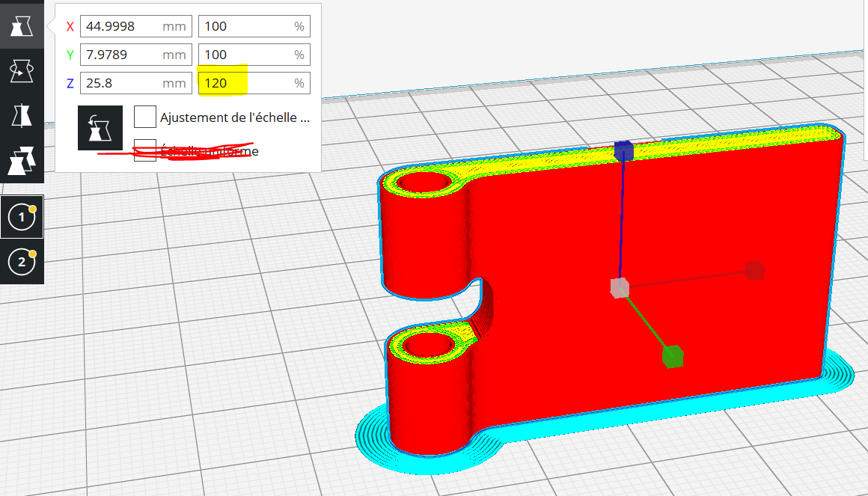Click the blue Z axis label
The image size is (868, 496).
click(70, 83)
